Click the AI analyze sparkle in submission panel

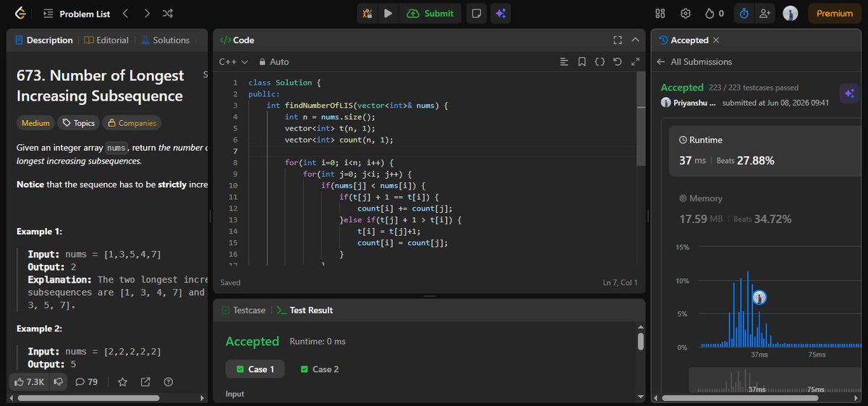849,93
